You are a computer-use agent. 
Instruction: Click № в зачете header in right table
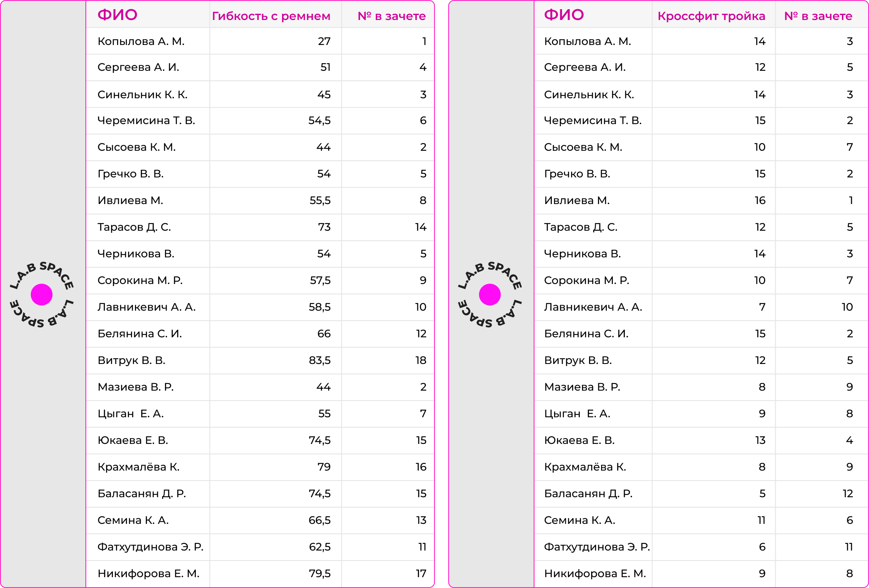pyautogui.click(x=818, y=16)
